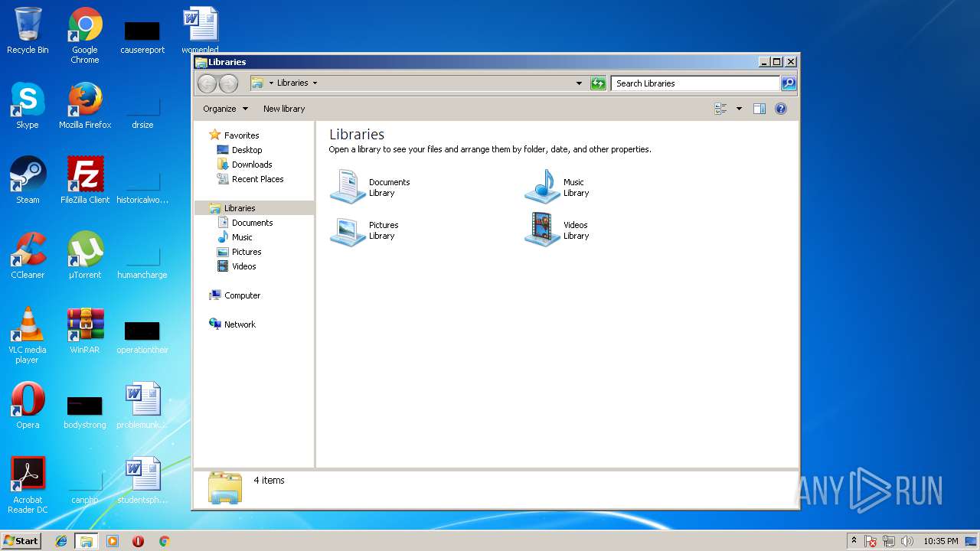Open the Pictures library icon
This screenshot has width=980, height=551.
pos(348,230)
